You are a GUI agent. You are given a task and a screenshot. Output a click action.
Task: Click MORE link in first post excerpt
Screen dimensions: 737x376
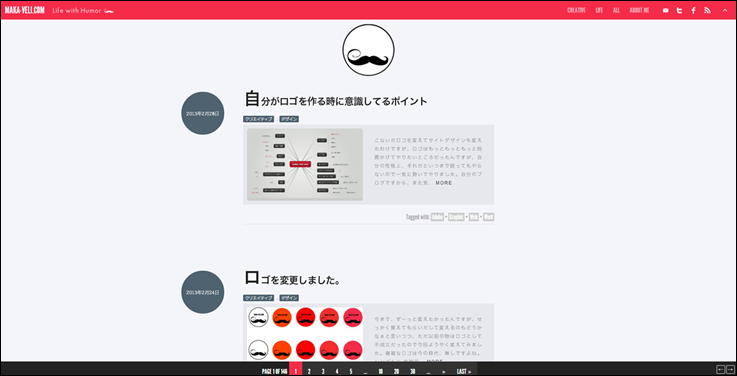(x=444, y=183)
